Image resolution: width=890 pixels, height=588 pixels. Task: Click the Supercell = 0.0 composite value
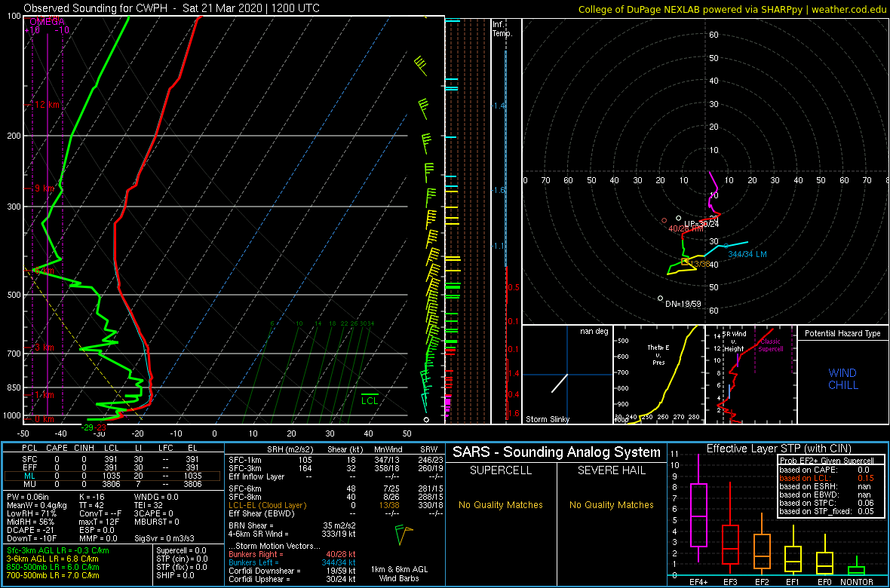click(x=183, y=550)
